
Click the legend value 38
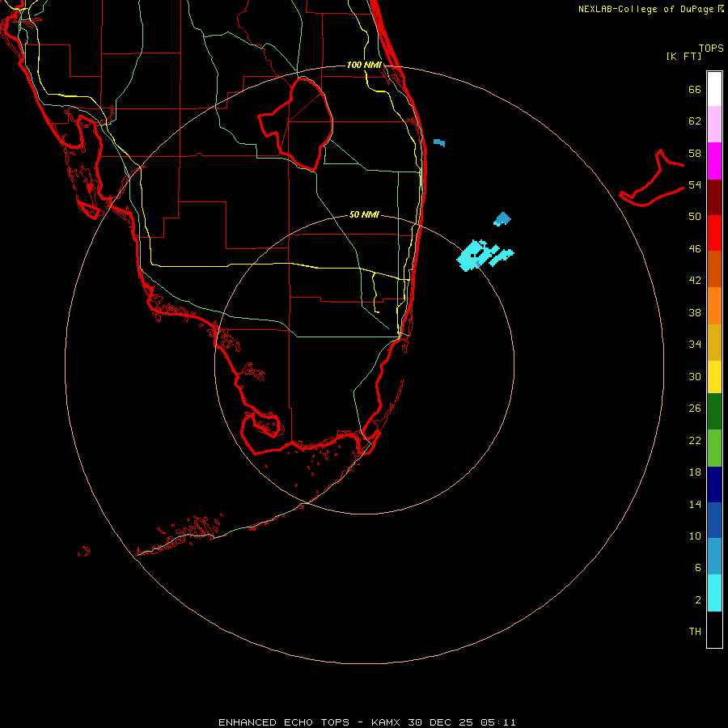coord(695,312)
